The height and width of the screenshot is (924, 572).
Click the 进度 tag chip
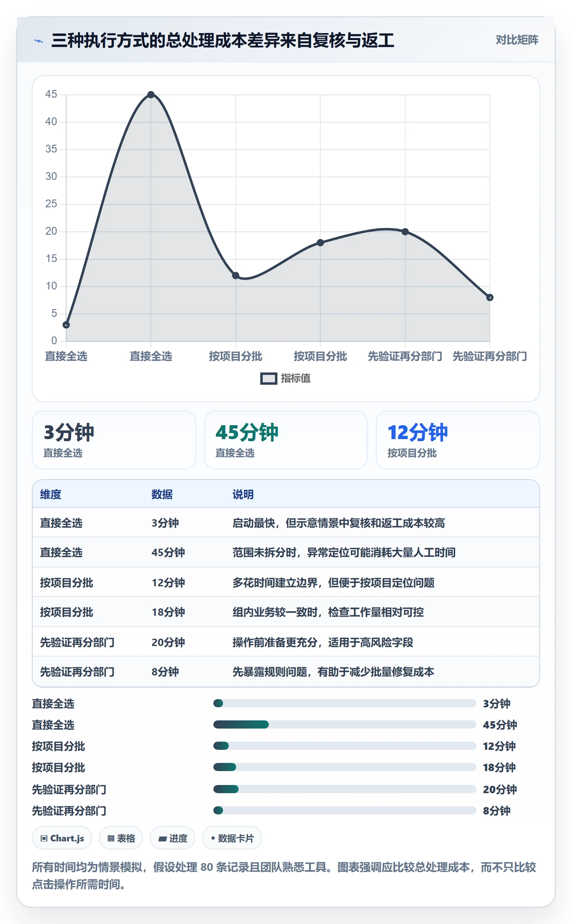pos(172,838)
